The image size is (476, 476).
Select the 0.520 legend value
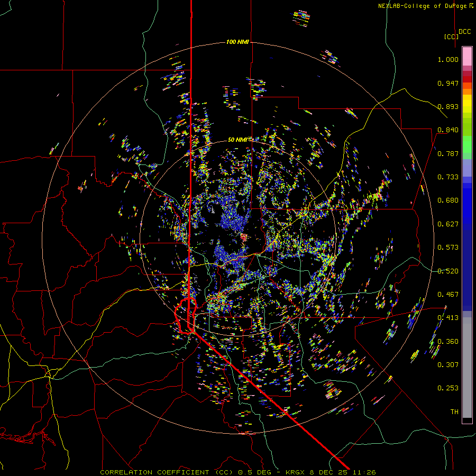click(448, 271)
